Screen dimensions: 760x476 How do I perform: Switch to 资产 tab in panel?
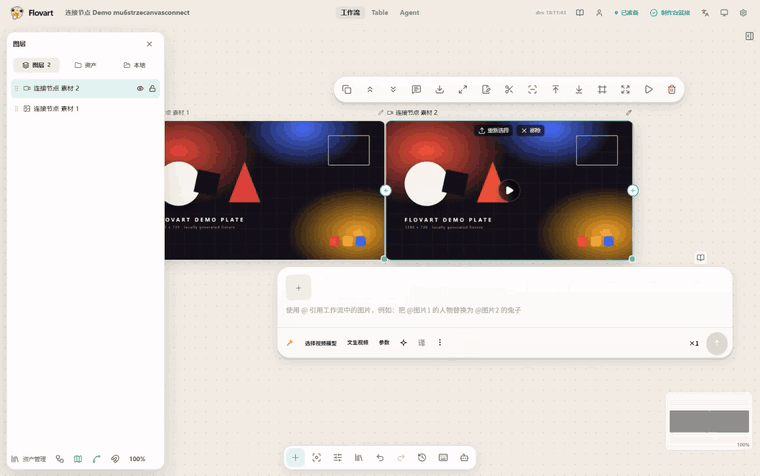(x=85, y=65)
